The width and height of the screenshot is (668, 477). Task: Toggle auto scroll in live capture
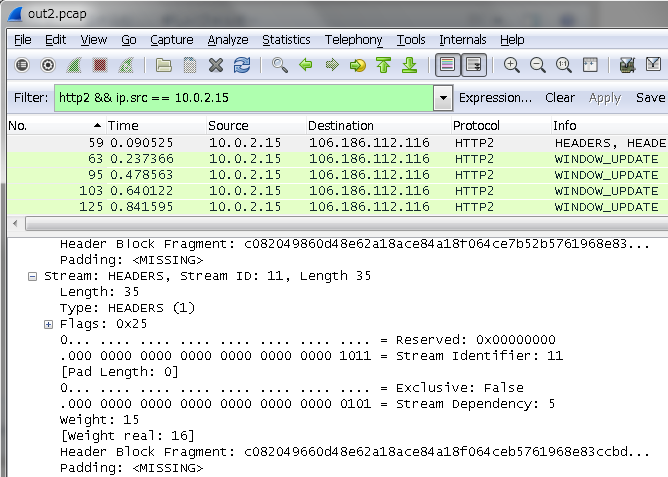(474, 65)
